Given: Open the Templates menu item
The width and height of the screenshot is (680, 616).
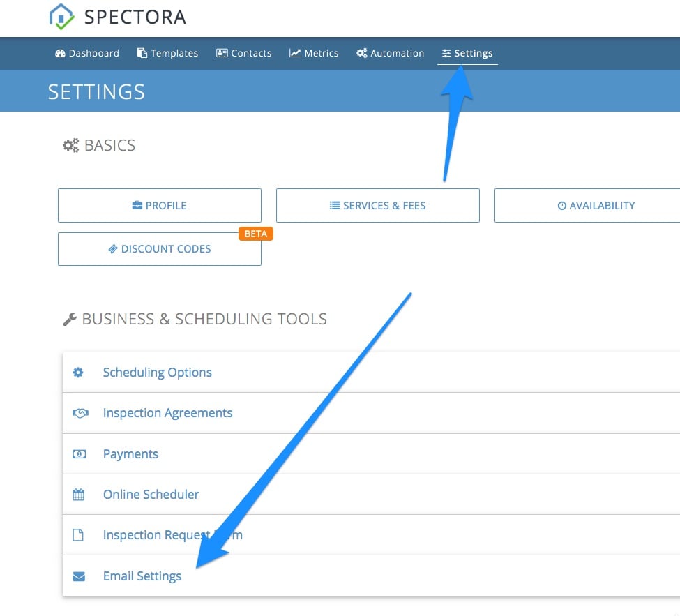Looking at the screenshot, I should [167, 52].
